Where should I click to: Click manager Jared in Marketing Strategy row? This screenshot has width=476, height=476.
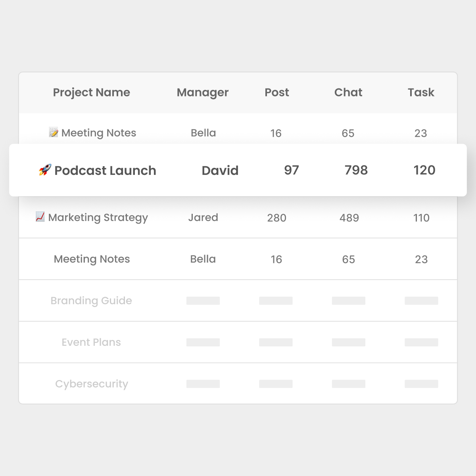click(203, 217)
